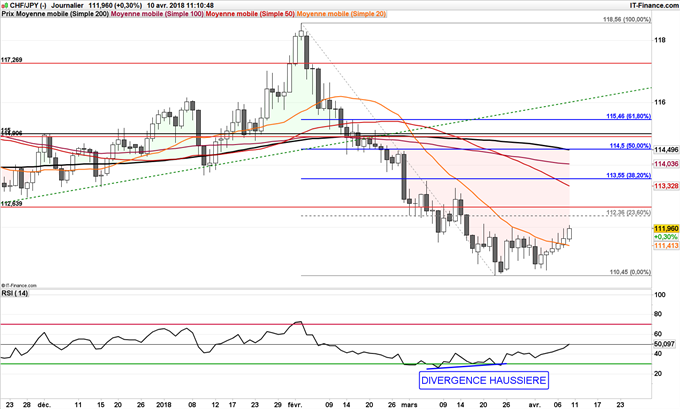Click the CHF/JPY (-) instrument title
This screenshot has width=680, height=409.
point(28,6)
